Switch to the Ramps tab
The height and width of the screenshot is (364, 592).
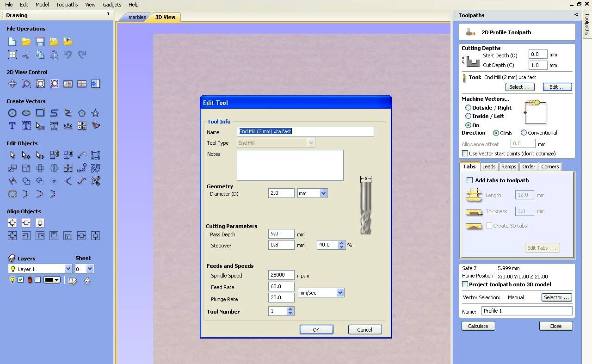508,167
